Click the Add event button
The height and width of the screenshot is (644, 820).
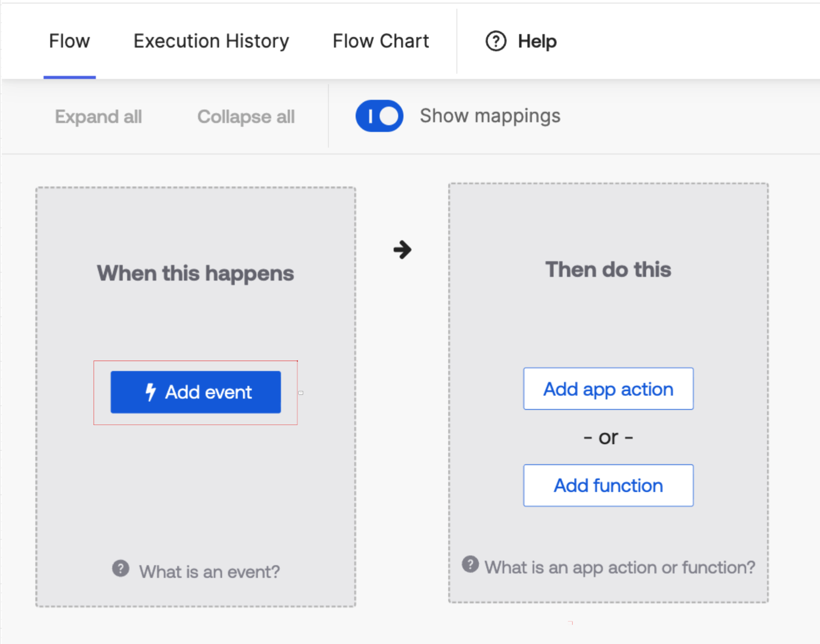[x=196, y=392]
